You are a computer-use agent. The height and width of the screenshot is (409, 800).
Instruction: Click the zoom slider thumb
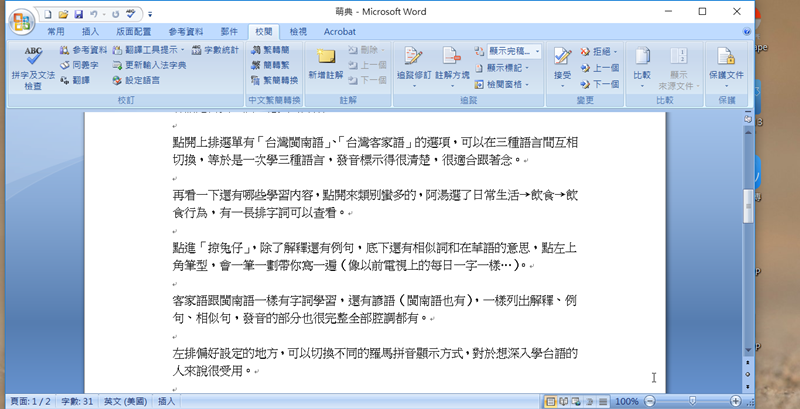click(x=692, y=401)
